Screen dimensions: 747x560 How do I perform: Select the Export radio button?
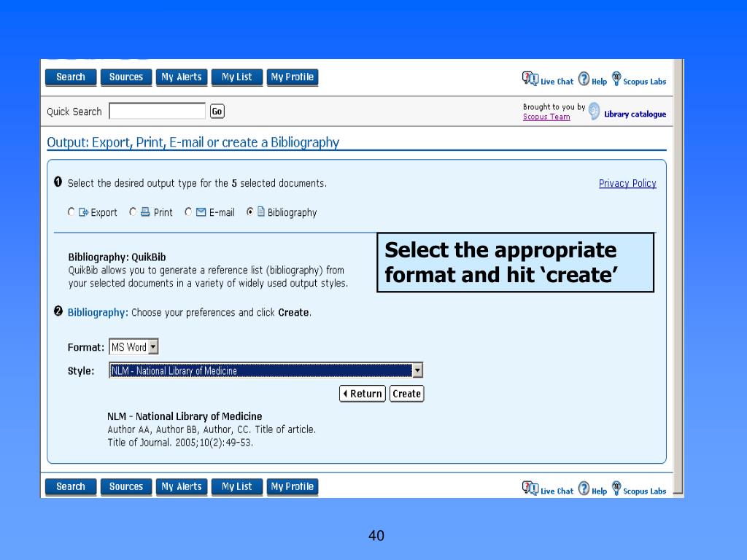tap(71, 211)
